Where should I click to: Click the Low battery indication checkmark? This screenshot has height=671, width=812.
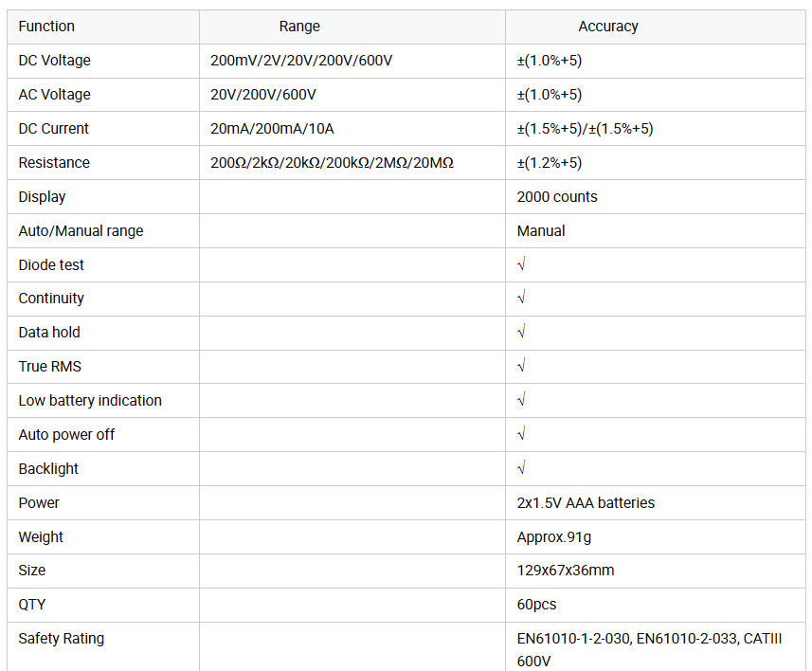coord(521,400)
